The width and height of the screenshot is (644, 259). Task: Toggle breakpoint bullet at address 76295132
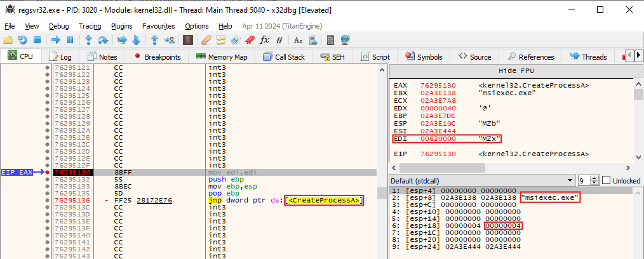click(x=48, y=180)
